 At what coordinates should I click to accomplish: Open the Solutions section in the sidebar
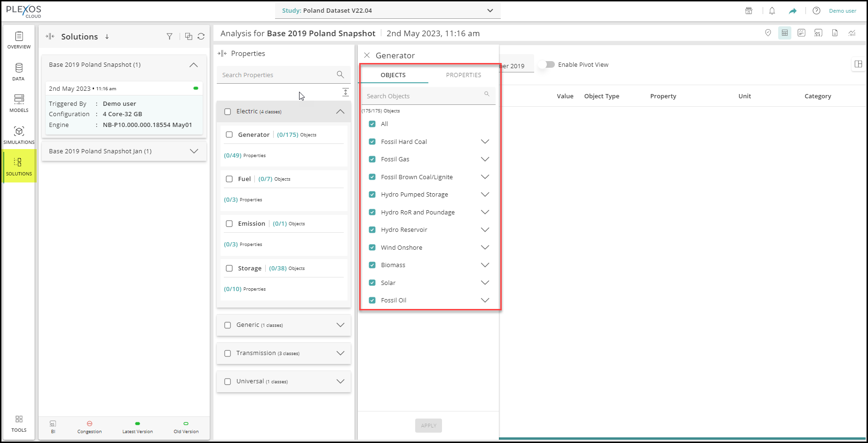19,166
